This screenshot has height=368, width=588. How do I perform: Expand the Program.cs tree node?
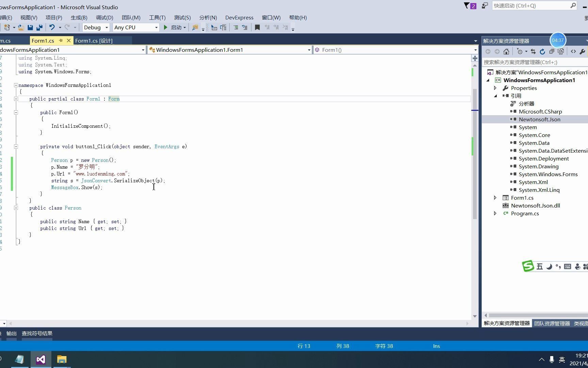pyautogui.click(x=495, y=213)
